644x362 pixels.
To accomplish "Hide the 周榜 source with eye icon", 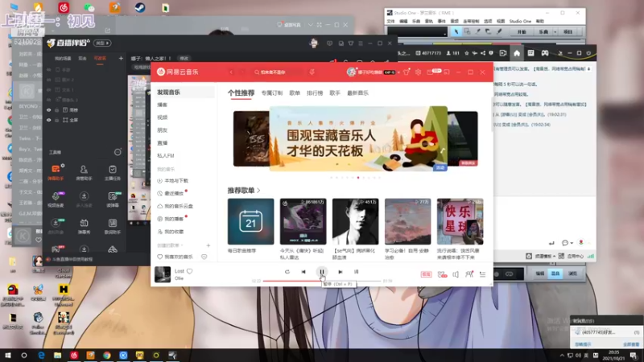I will (x=49, y=110).
